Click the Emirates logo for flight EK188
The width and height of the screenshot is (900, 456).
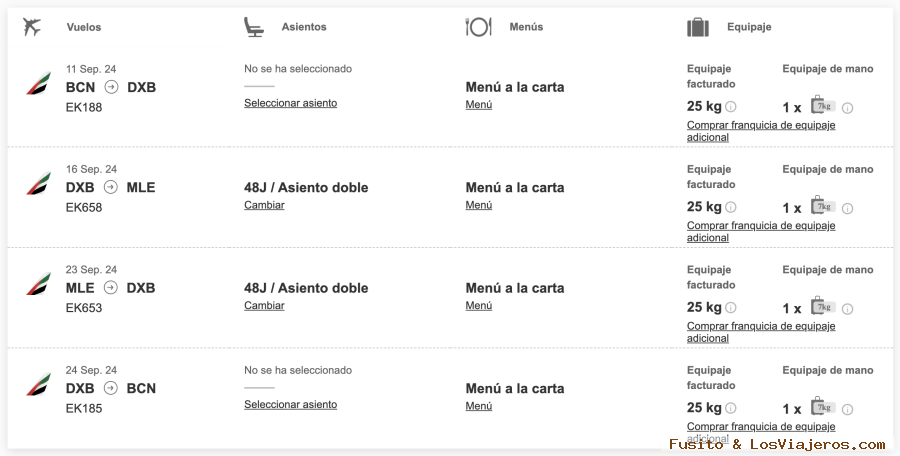(x=39, y=86)
